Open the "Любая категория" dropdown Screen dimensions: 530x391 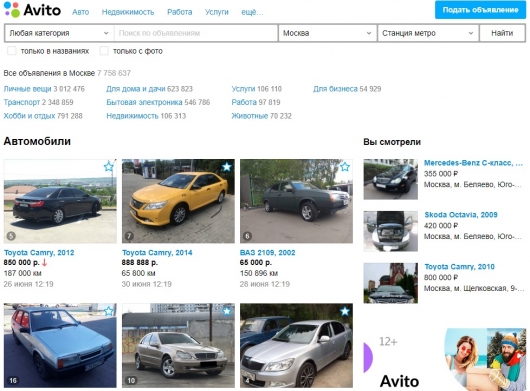(59, 33)
